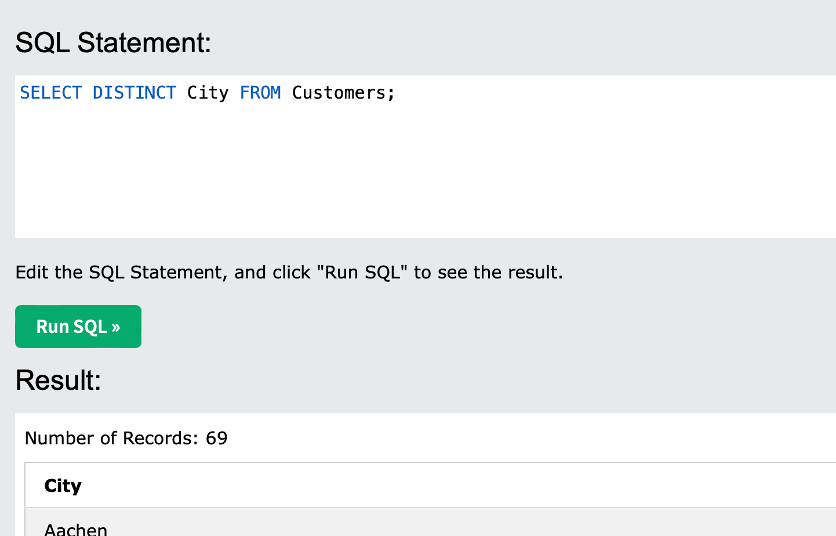The height and width of the screenshot is (536, 836).
Task: Click the DISTINCT keyword in the query
Action: pyautogui.click(x=134, y=93)
